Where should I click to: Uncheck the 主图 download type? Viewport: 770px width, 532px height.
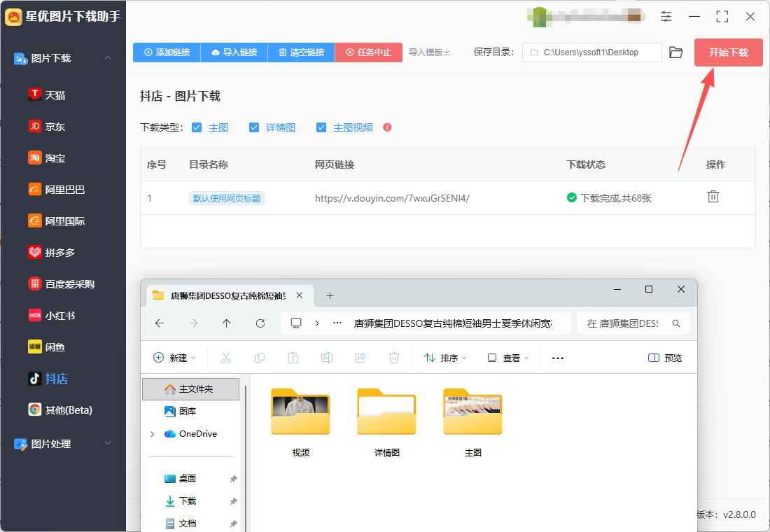point(197,127)
